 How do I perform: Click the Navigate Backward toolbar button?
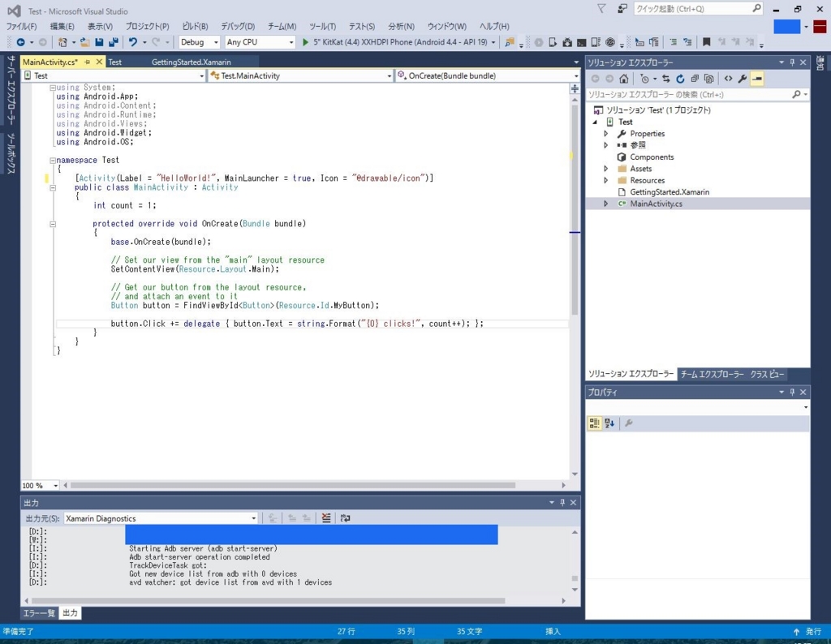point(20,42)
